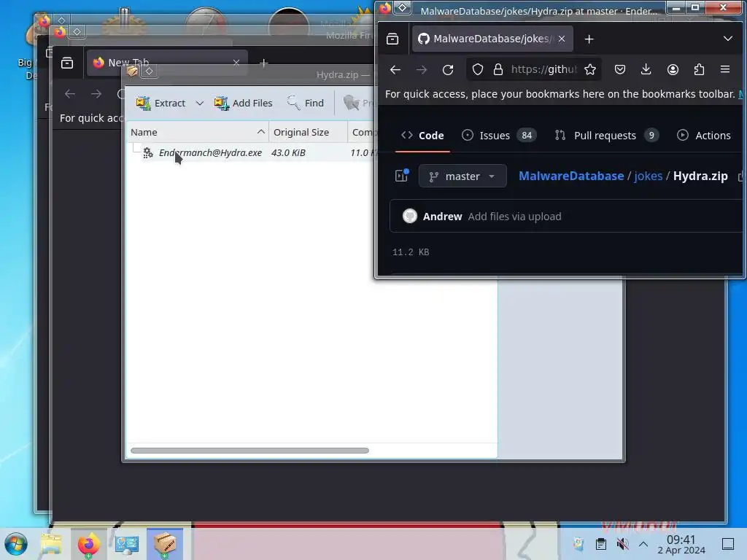
Task: Open Firefox View in background Firefox window
Action: [x=67, y=63]
